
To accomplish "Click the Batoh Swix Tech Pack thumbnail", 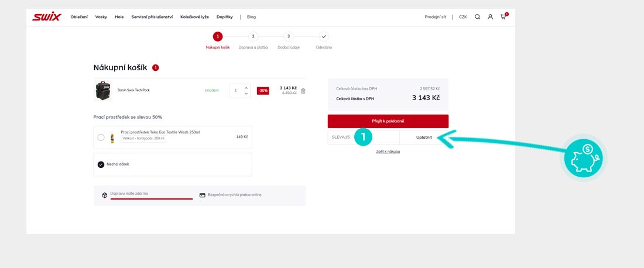I will (103, 91).
